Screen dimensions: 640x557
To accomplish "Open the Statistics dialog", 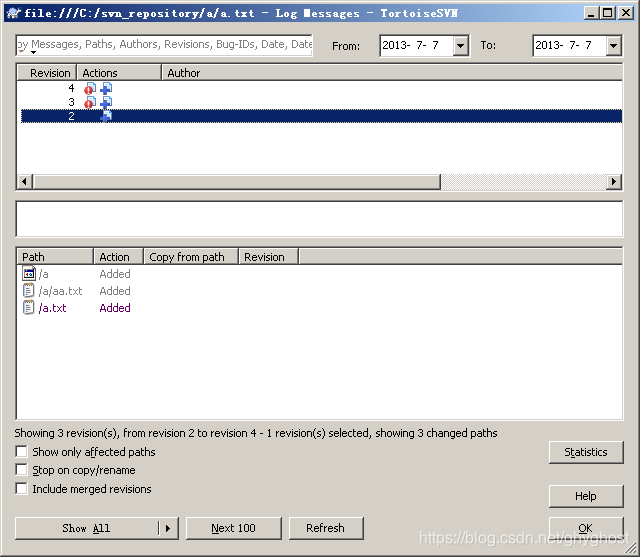I will [x=586, y=452].
